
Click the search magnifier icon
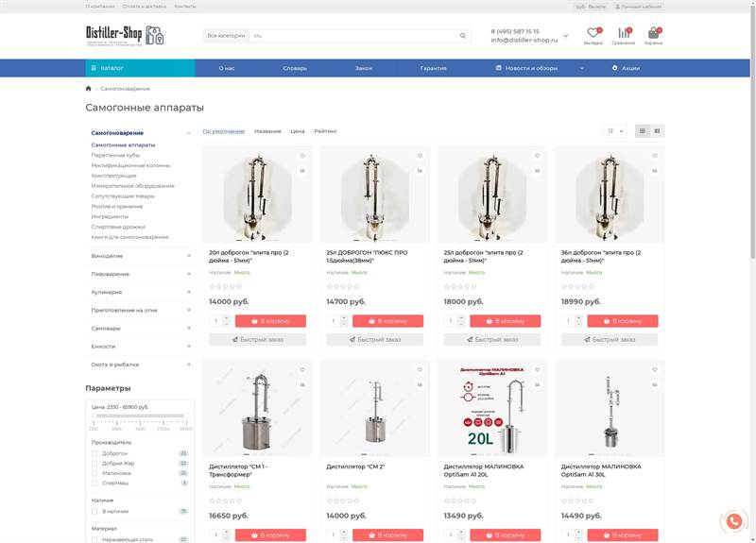463,36
